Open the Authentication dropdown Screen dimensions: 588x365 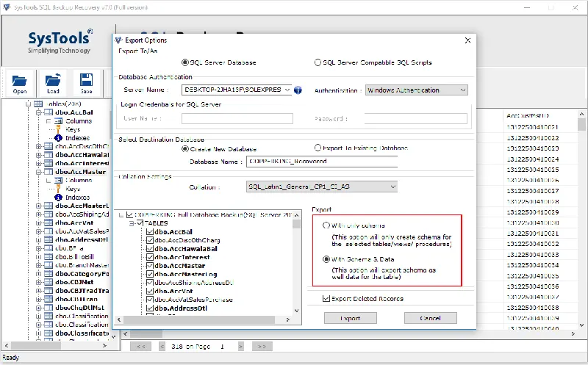(x=463, y=90)
